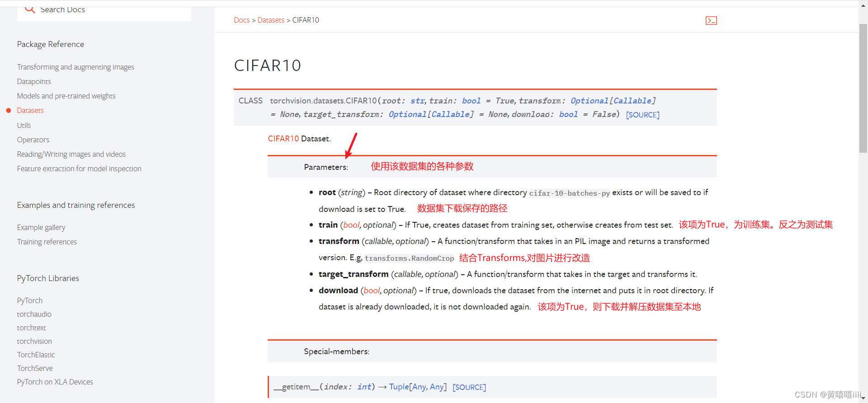Click the red CIFAR10 dataset link
The height and width of the screenshot is (403, 868).
283,139
